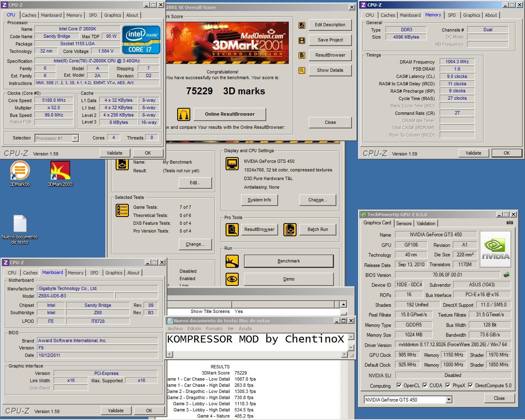
Task: Switch to SPD tab in top-right CPU-Z window
Action: pyautogui.click(x=452, y=15)
